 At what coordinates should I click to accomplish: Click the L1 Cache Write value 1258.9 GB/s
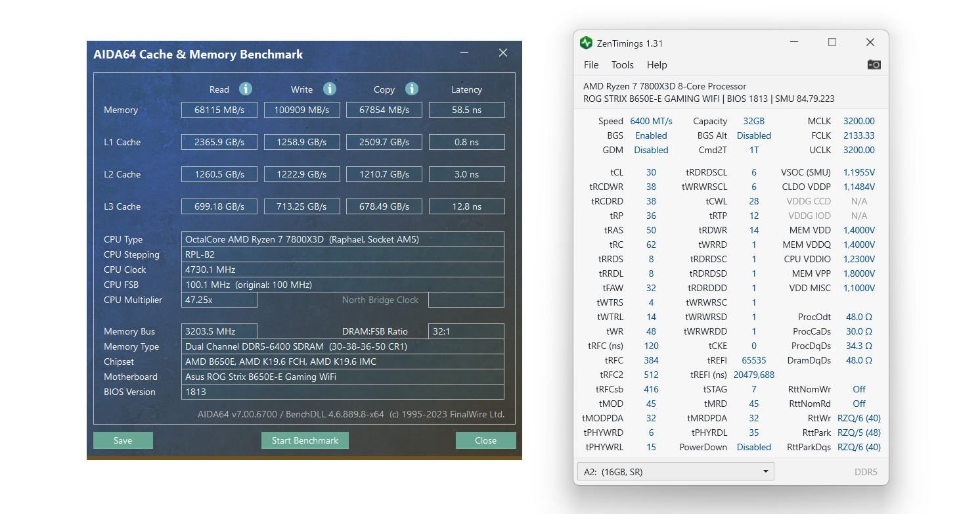pyautogui.click(x=302, y=142)
